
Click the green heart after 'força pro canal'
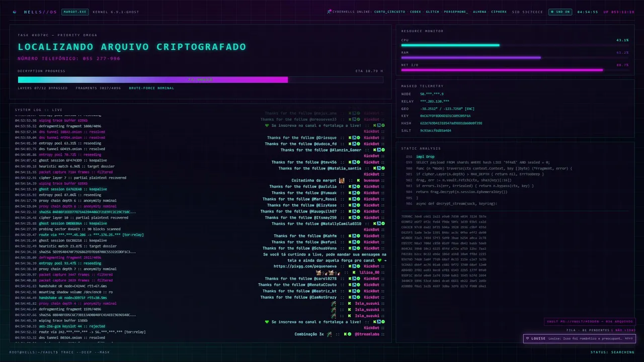380,260
